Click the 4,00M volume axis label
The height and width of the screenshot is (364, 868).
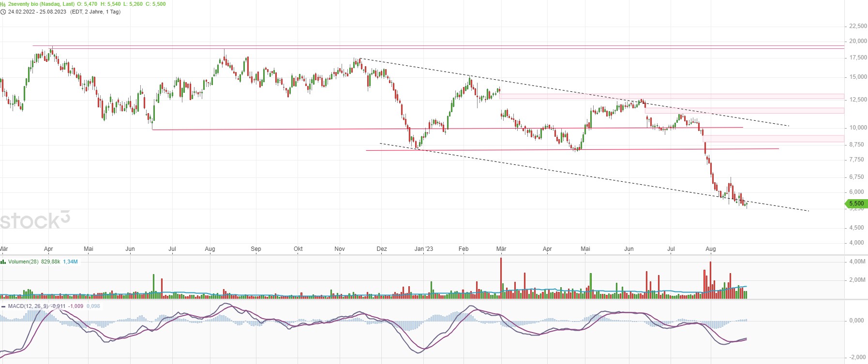pyautogui.click(x=857, y=262)
